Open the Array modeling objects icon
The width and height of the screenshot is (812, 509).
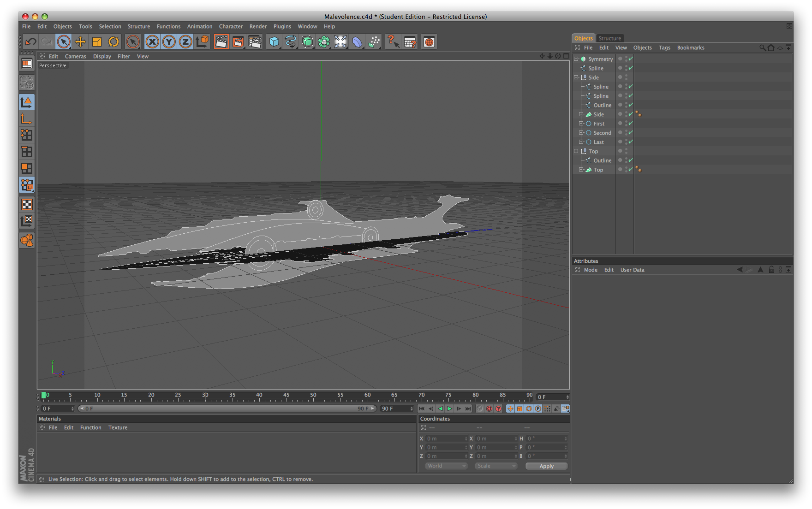point(324,42)
